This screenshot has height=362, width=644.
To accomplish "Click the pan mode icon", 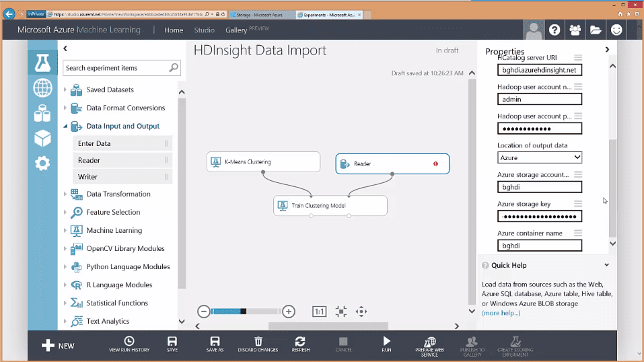I will pos(361,312).
